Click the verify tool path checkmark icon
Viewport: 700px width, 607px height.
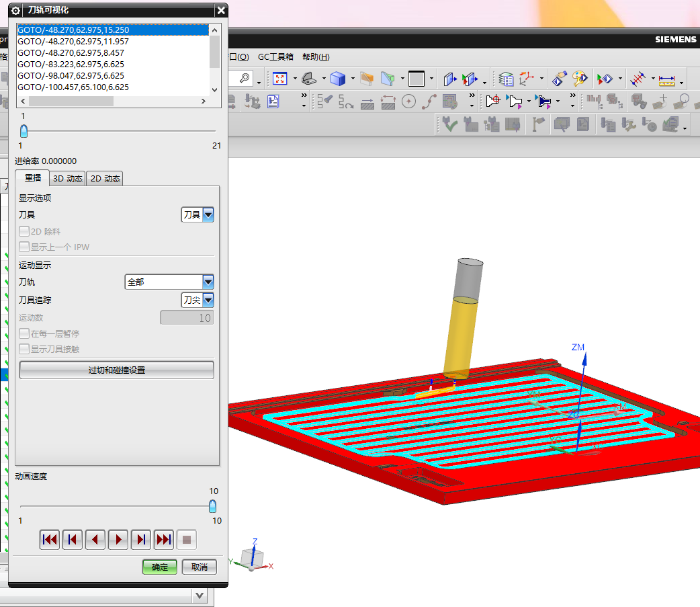click(x=449, y=124)
